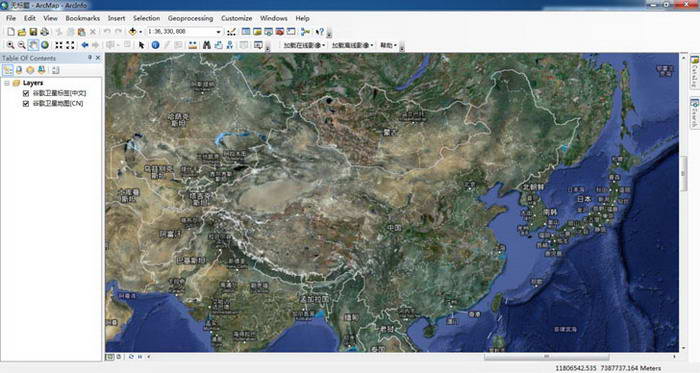Open the Customize menu
700x373 pixels.
[x=237, y=18]
